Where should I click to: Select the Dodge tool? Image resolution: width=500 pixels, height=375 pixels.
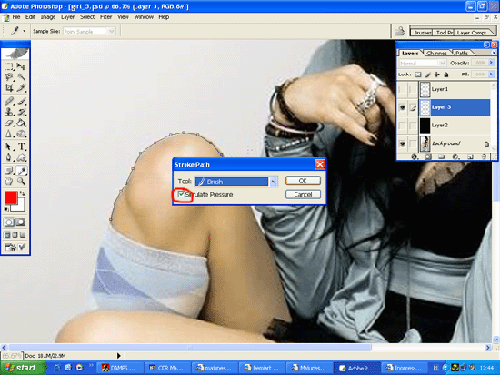tap(21, 134)
